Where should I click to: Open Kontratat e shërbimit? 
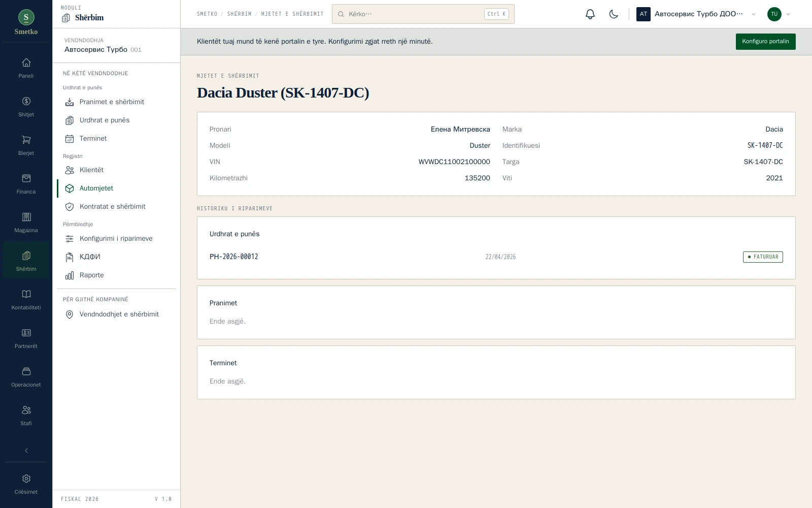tap(116, 207)
